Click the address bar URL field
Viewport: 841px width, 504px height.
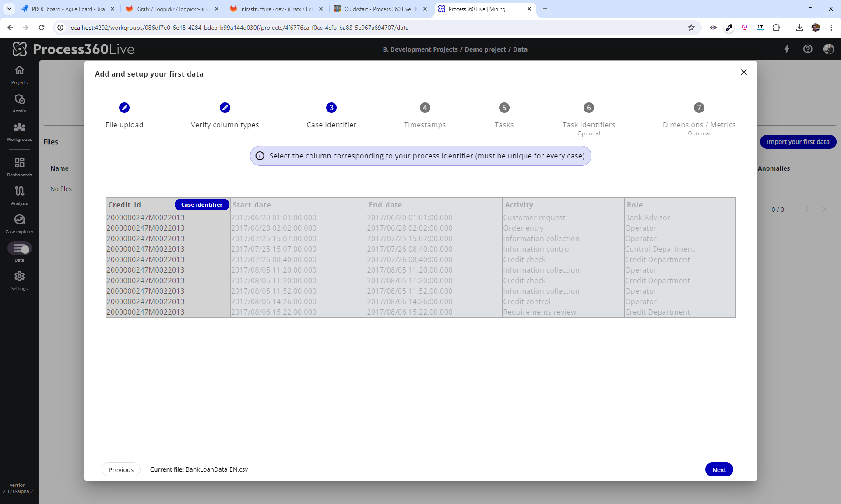tap(377, 28)
